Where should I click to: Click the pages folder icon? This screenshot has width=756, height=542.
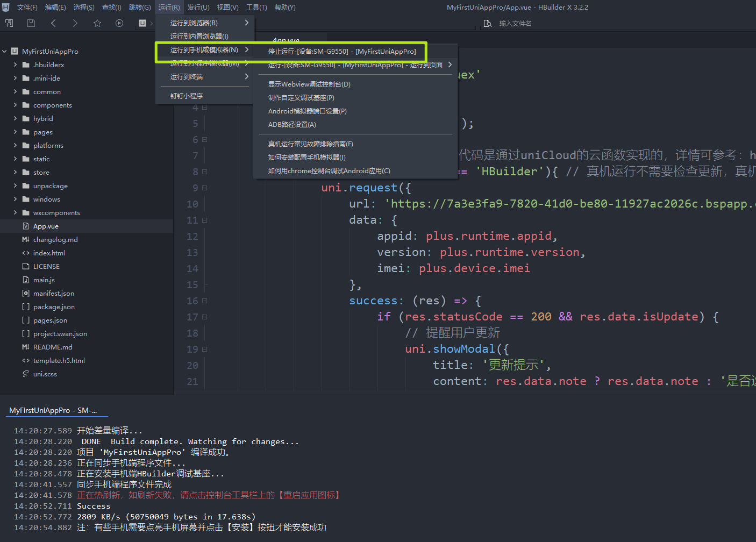pyautogui.click(x=26, y=132)
